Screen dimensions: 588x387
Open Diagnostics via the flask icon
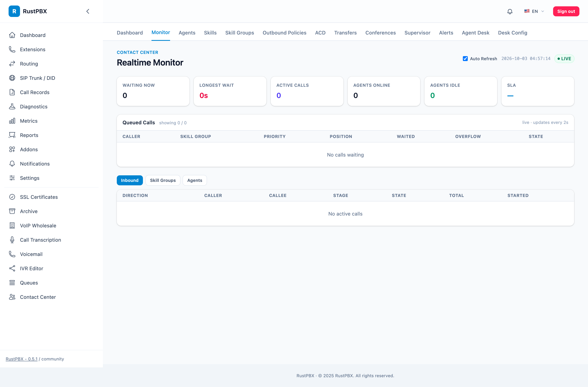point(12,106)
